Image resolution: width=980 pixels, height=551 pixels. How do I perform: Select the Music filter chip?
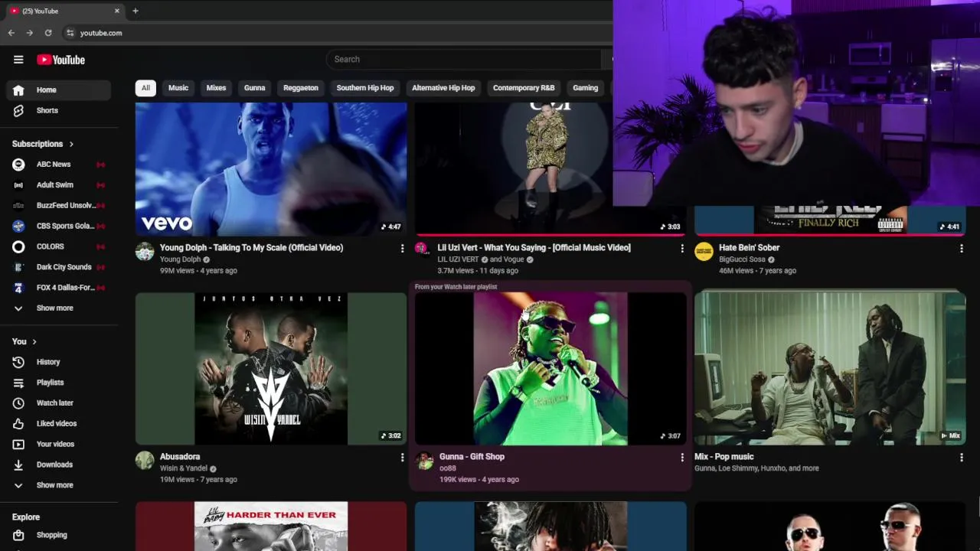[178, 88]
